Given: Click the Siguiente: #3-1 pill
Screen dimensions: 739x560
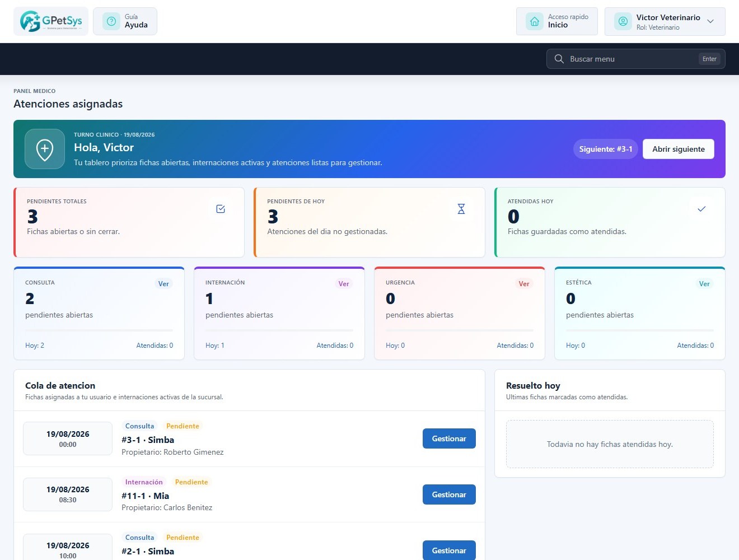Looking at the screenshot, I should click(x=606, y=149).
